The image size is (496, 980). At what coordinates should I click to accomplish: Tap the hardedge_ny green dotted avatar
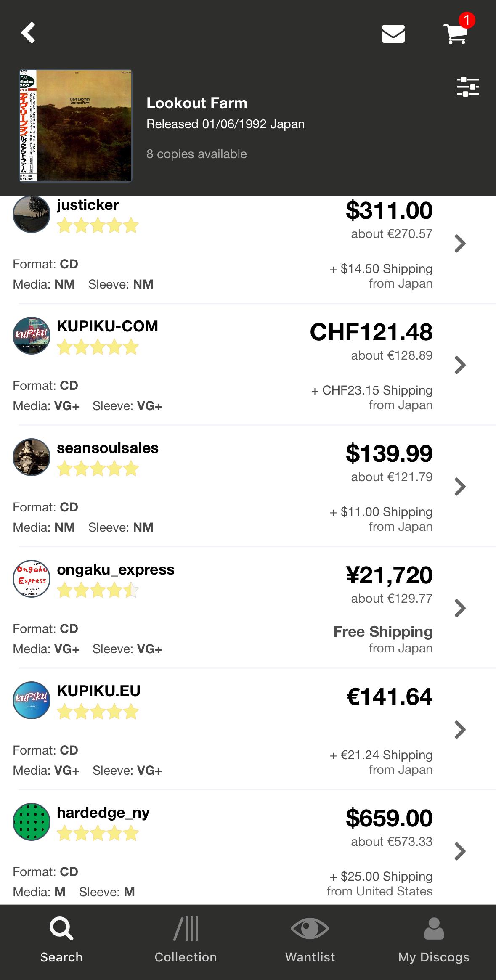pyautogui.click(x=32, y=822)
